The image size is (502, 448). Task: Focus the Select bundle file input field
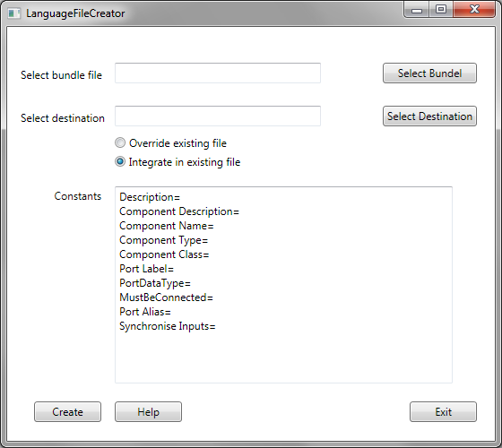click(x=218, y=73)
